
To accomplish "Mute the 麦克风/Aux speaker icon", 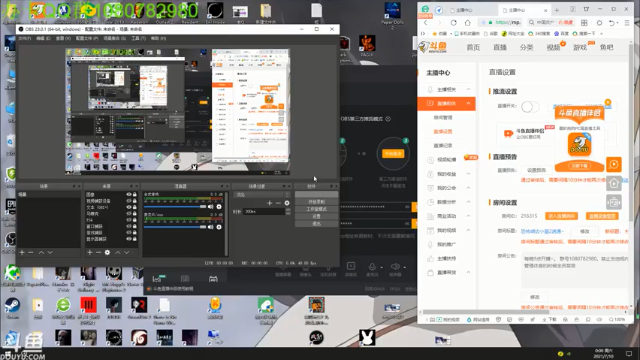I will pyautogui.click(x=211, y=227).
